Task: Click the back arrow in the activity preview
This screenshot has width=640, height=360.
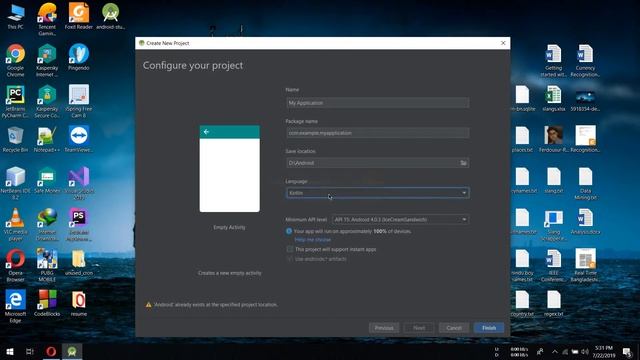Action: [x=206, y=132]
